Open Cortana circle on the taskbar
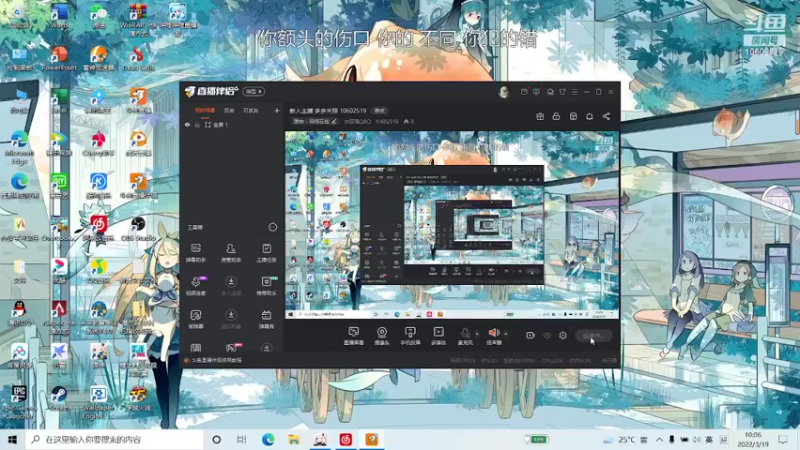Screen dimensions: 800x450 pos(216,439)
